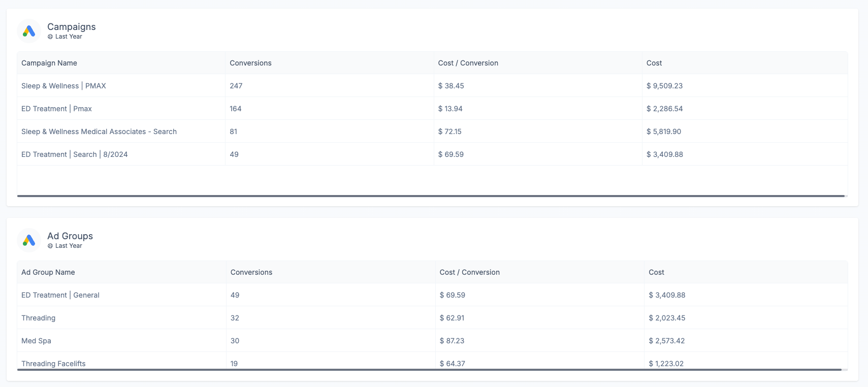The height and width of the screenshot is (387, 868).
Task: Click the Google Ads logo beside Ad Groups
Action: click(x=29, y=240)
